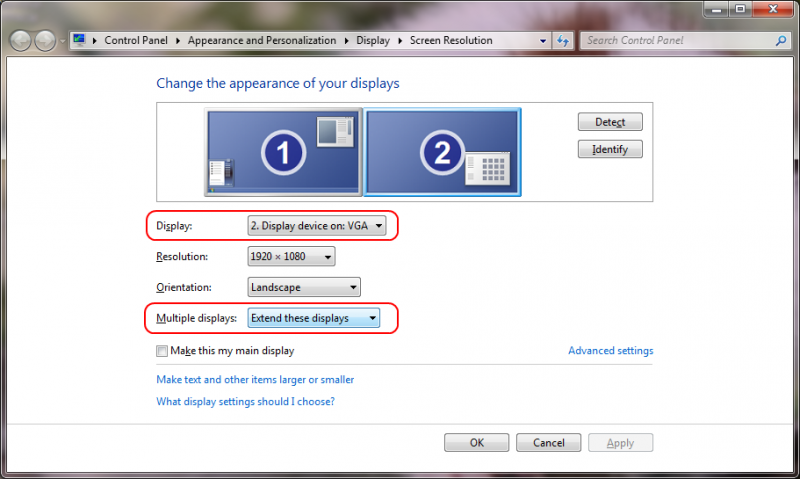Go forward with the Forward arrow
Viewport: 800px width, 479px height.
(x=45, y=41)
